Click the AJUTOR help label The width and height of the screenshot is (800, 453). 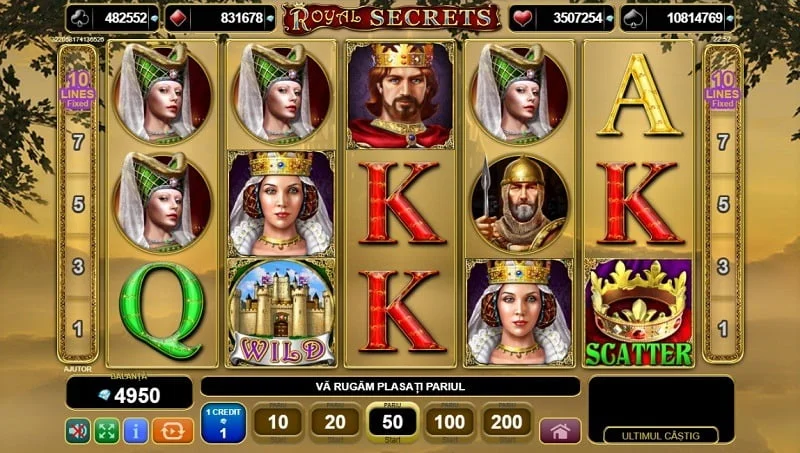[78, 369]
